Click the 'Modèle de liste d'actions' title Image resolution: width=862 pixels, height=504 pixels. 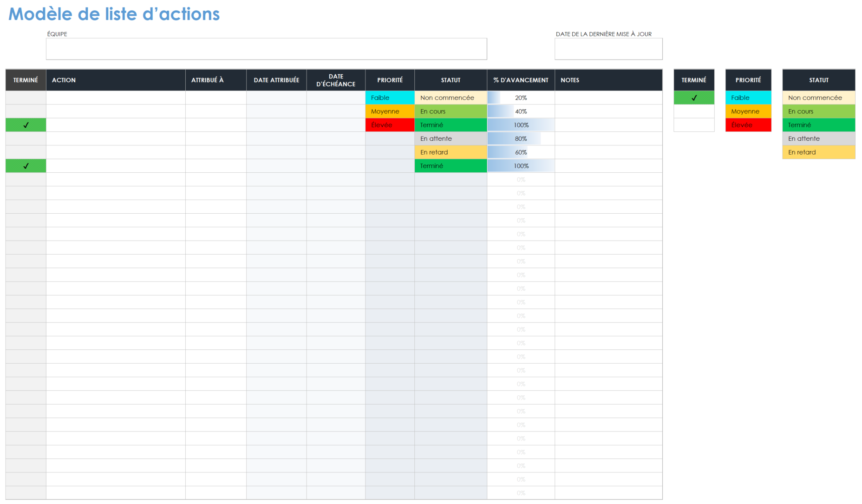114,14
